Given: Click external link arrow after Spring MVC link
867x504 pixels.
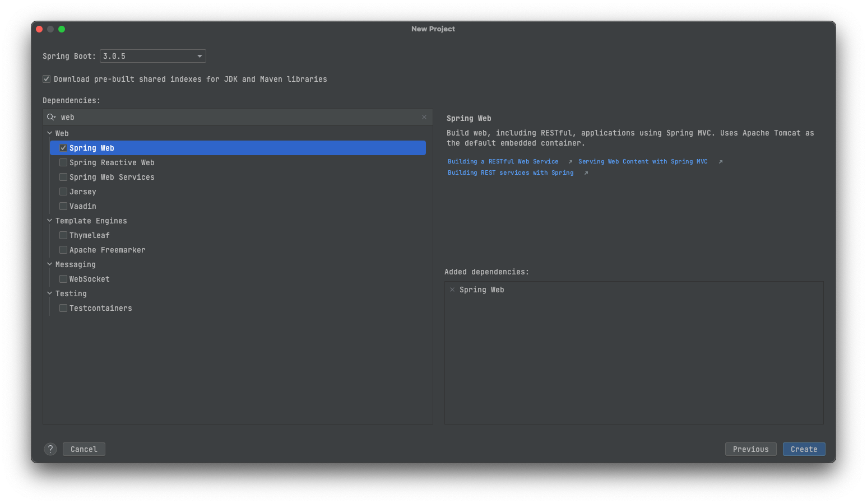Looking at the screenshot, I should pyautogui.click(x=721, y=162).
